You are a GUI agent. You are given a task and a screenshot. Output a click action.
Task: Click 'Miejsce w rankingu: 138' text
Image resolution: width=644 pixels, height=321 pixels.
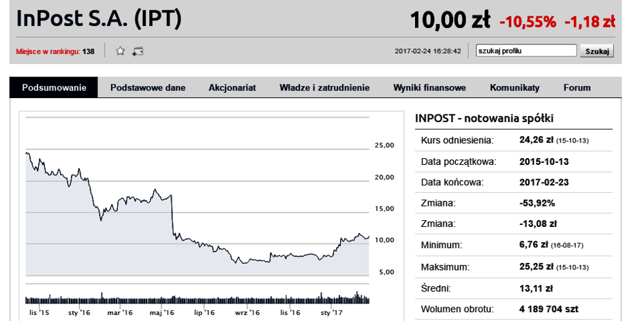55,51
